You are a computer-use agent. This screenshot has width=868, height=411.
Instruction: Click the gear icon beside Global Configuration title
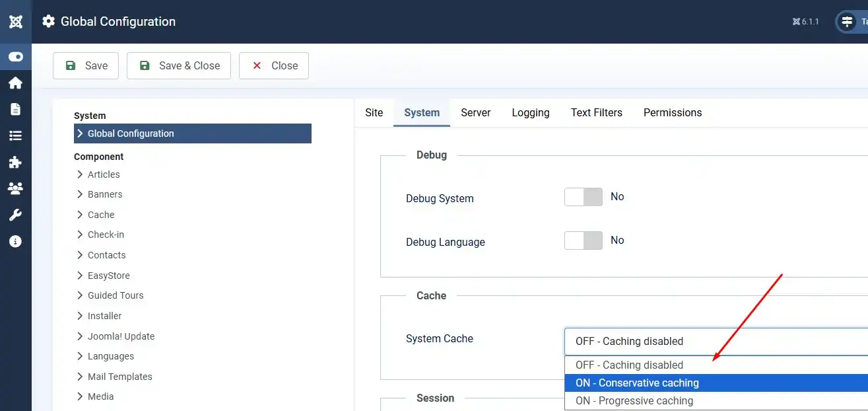pyautogui.click(x=49, y=21)
